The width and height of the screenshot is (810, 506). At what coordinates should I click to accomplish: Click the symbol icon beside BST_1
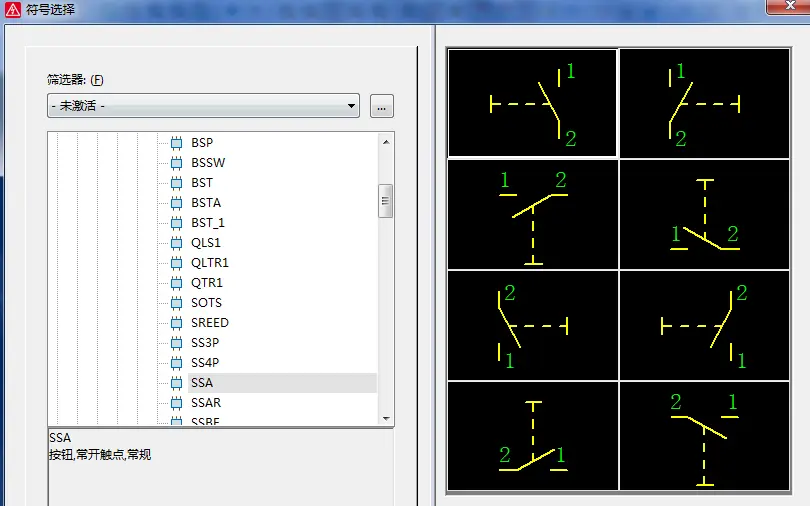pos(177,223)
